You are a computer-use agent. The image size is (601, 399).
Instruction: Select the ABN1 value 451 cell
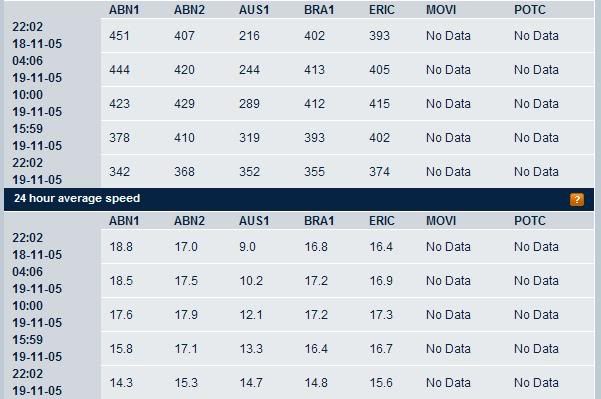point(119,36)
